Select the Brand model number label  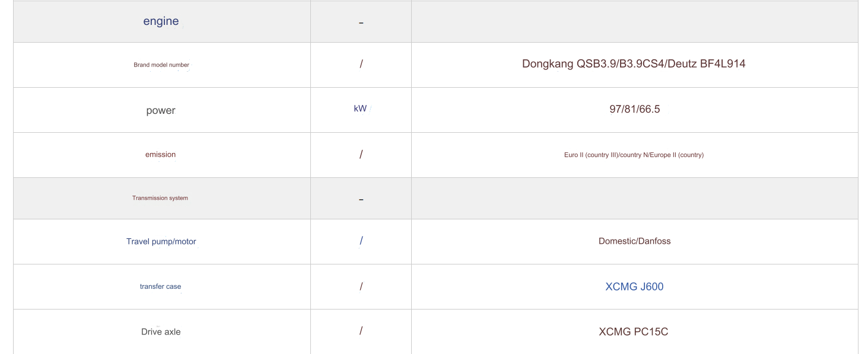pos(161,65)
